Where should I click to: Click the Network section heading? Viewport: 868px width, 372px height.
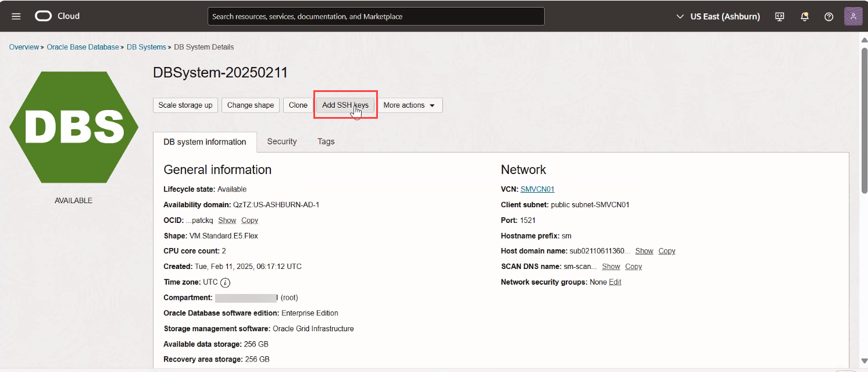point(523,169)
